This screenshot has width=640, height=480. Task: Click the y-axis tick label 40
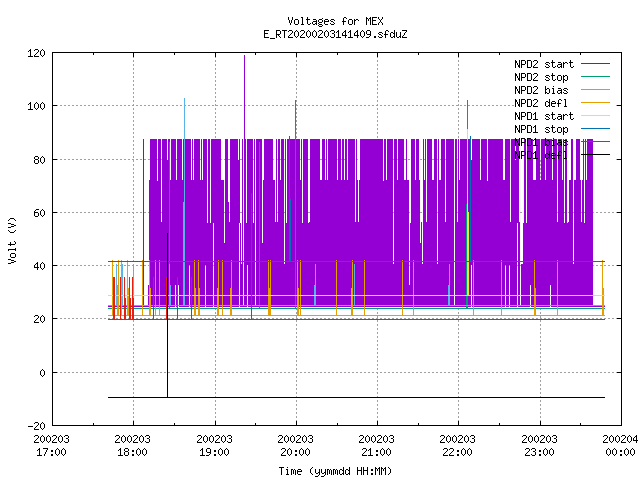pos(39,266)
